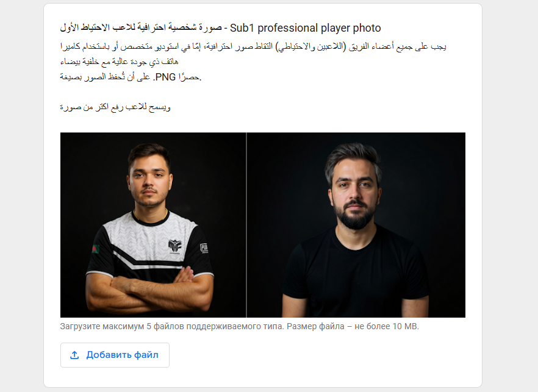Click the Добавить файл button label
The width and height of the screenshot is (538, 392).
click(x=122, y=355)
